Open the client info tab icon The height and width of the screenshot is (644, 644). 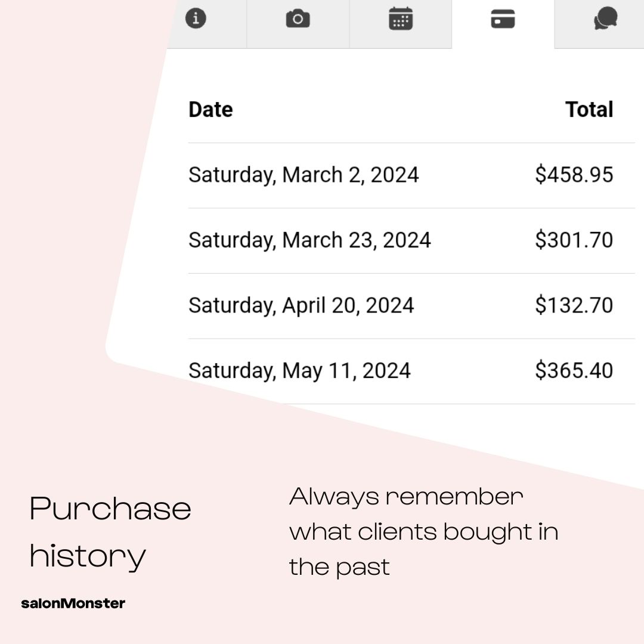tap(196, 18)
